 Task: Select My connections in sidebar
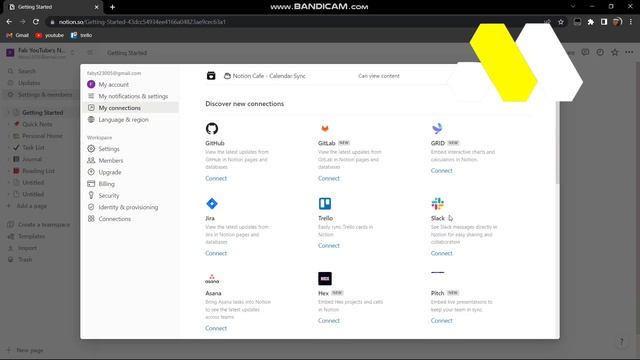coord(131,108)
